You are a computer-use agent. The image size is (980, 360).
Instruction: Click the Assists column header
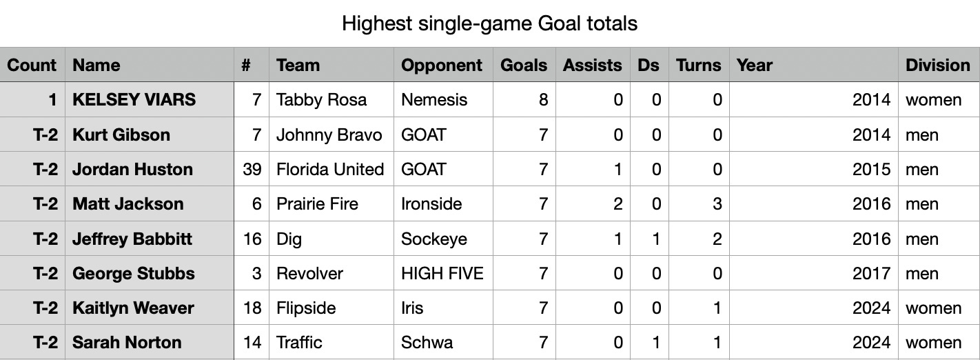coord(593,65)
